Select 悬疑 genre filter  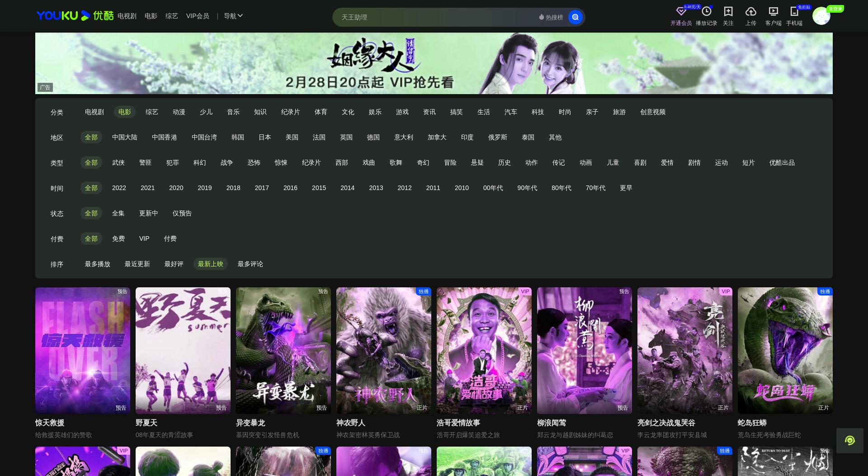pos(477,162)
